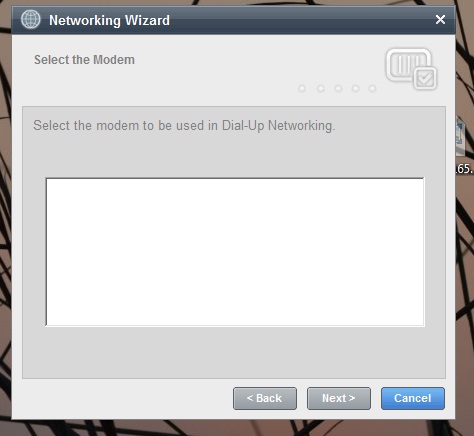Image resolution: width=474 pixels, height=436 pixels.
Task: Click the modem checkmark wizard icon
Action: click(411, 69)
